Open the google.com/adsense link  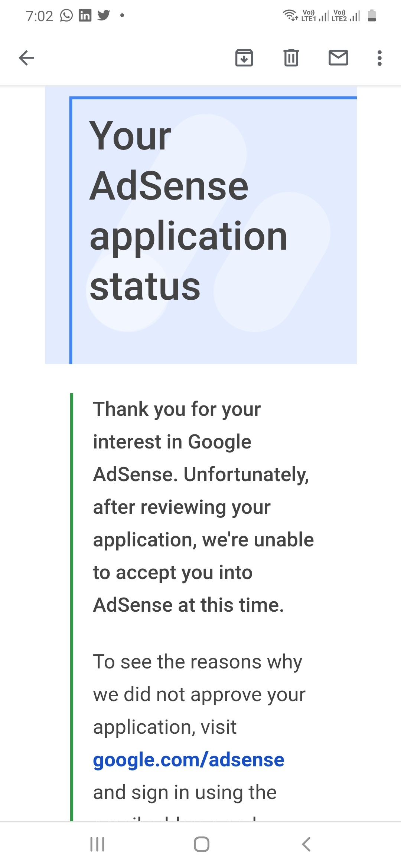coord(189,760)
